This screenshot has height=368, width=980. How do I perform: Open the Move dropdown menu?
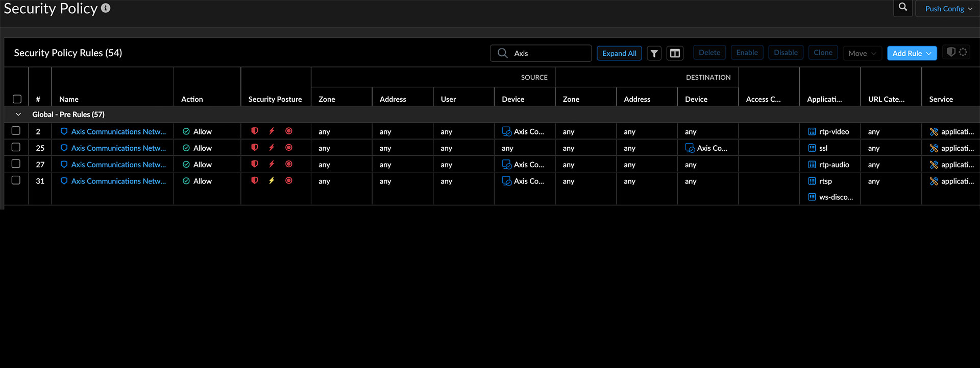tap(862, 53)
